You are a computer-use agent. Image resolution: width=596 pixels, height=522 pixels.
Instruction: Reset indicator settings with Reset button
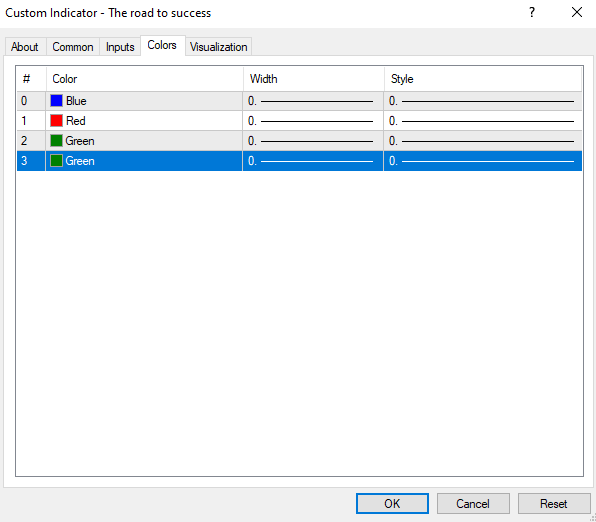pyautogui.click(x=554, y=503)
